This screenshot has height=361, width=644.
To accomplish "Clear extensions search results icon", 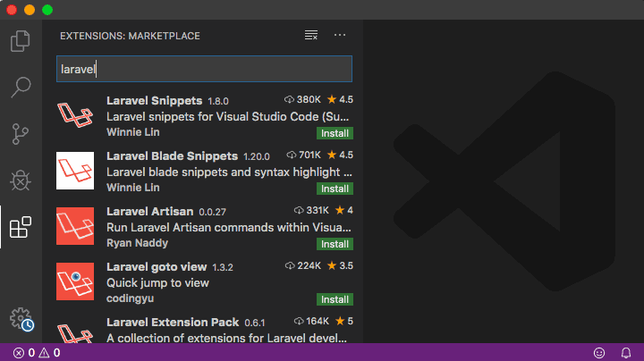I will click(311, 35).
